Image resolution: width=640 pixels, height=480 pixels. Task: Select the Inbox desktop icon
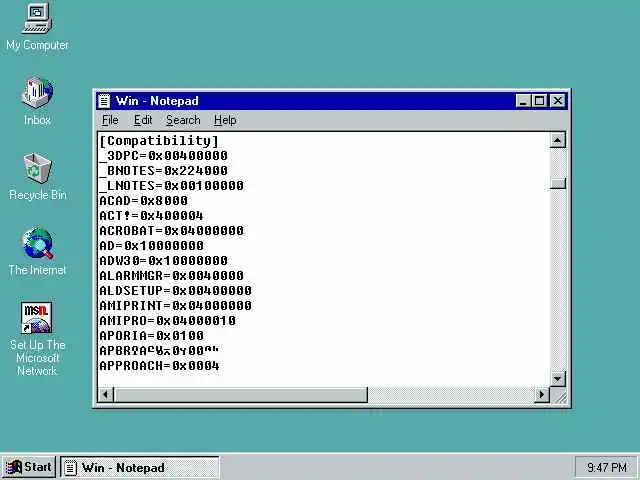tap(37, 100)
